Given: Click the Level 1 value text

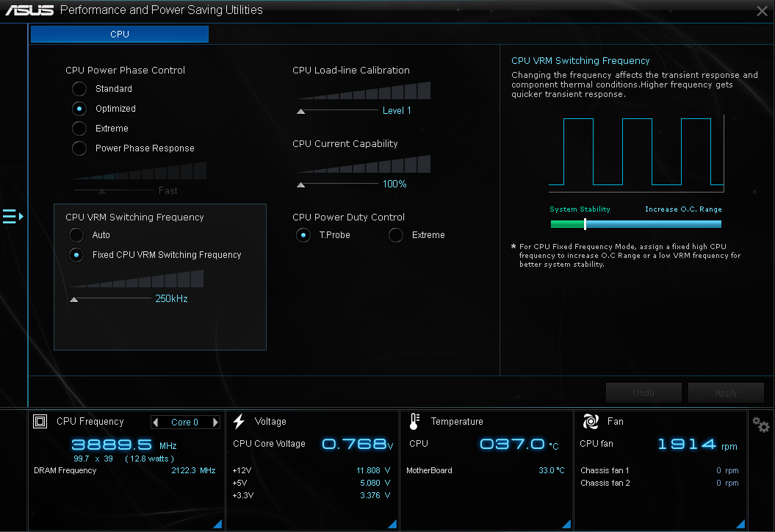Looking at the screenshot, I should [x=397, y=111].
